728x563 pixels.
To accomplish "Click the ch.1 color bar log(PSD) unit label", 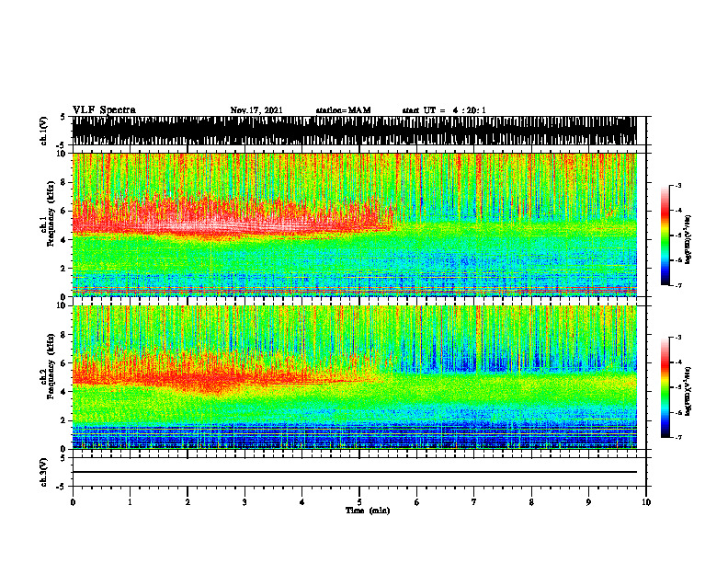I will [x=688, y=239].
